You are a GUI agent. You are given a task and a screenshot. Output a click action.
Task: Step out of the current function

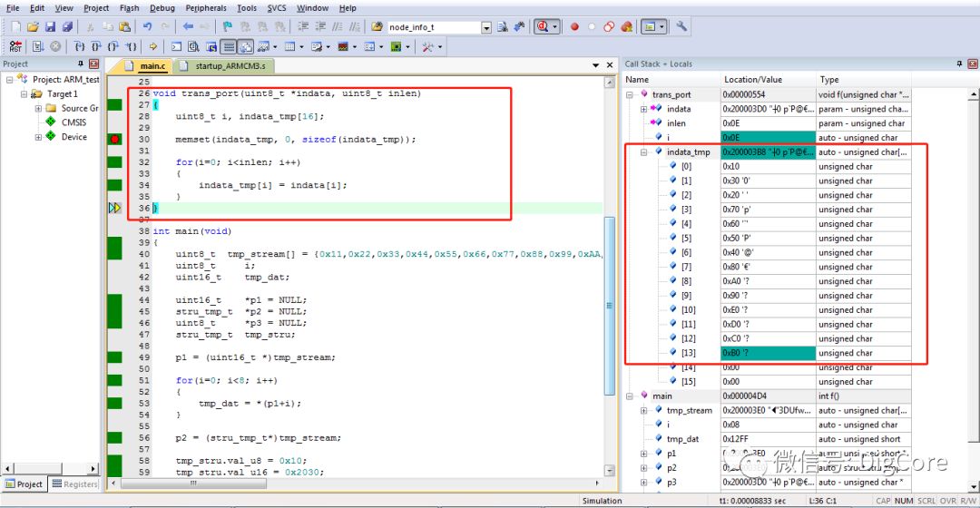113,47
